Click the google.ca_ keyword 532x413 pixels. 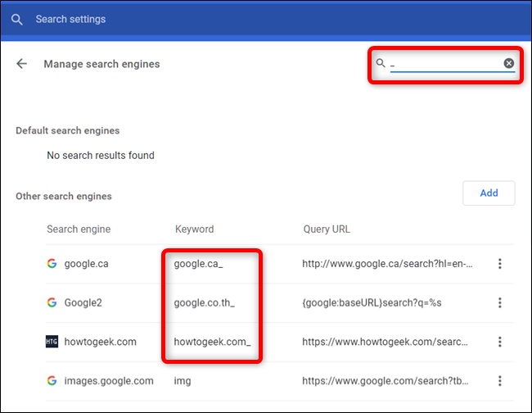pyautogui.click(x=199, y=264)
